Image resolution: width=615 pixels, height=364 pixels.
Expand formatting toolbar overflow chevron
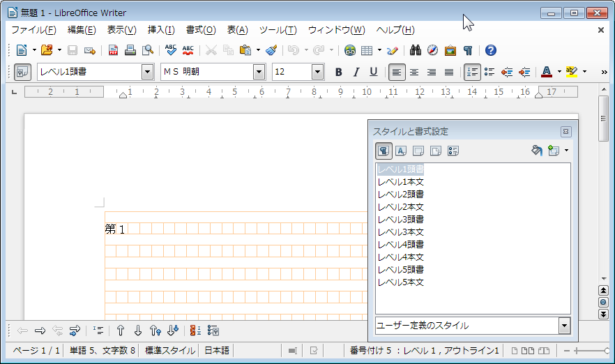604,73
